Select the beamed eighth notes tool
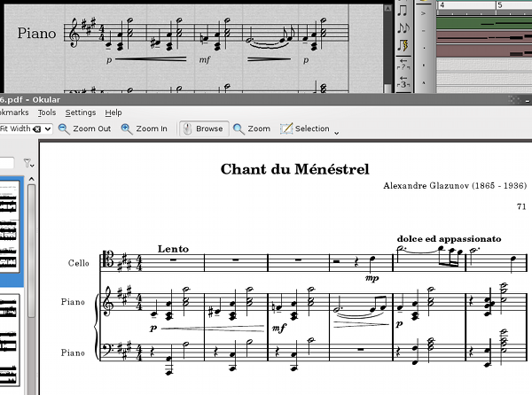This screenshot has height=395, width=532. click(x=403, y=10)
